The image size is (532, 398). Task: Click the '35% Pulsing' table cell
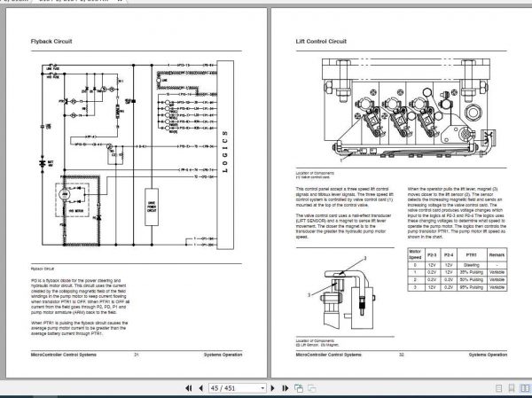[x=472, y=272]
